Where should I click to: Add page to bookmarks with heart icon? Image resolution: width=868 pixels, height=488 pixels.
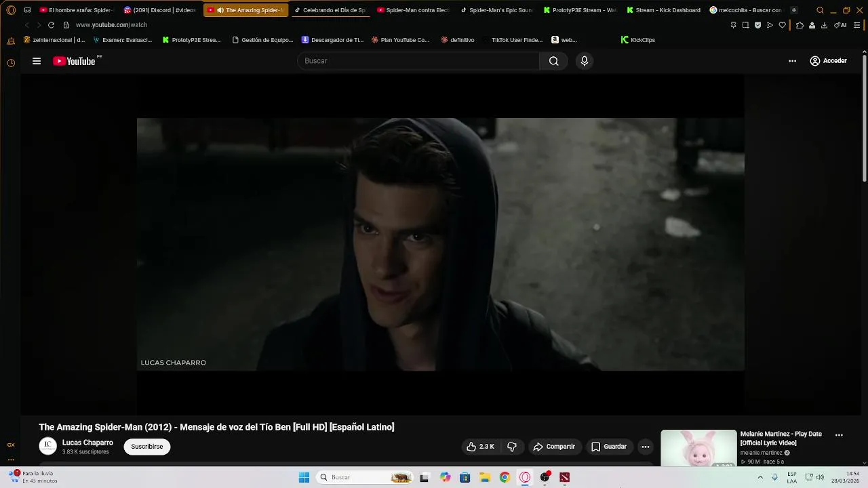[x=782, y=25]
